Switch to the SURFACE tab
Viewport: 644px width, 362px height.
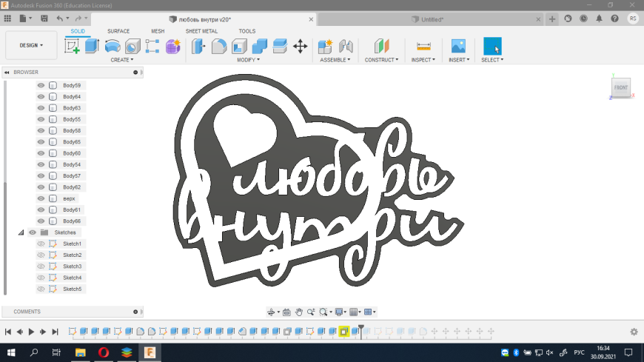tap(118, 31)
